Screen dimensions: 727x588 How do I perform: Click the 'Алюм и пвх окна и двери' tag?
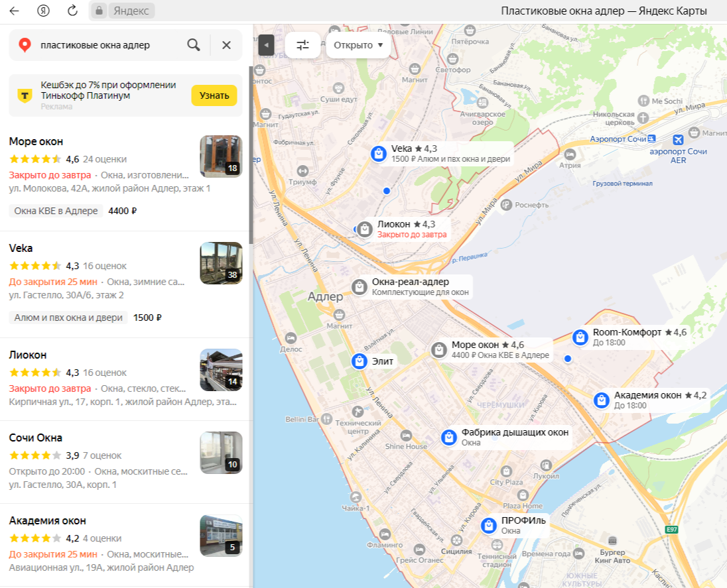coord(68,318)
